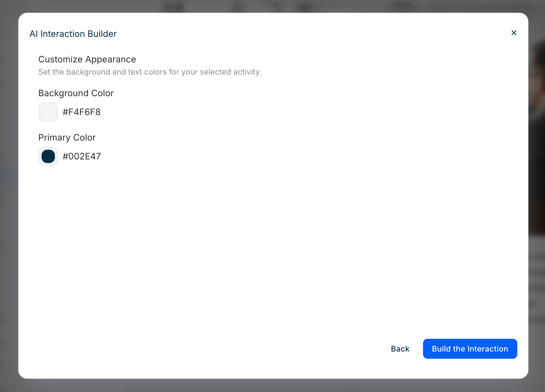Screen dimensions: 545x392
Task: Click the dimmed backdrop right of dialog
Action: (x=537, y=194)
